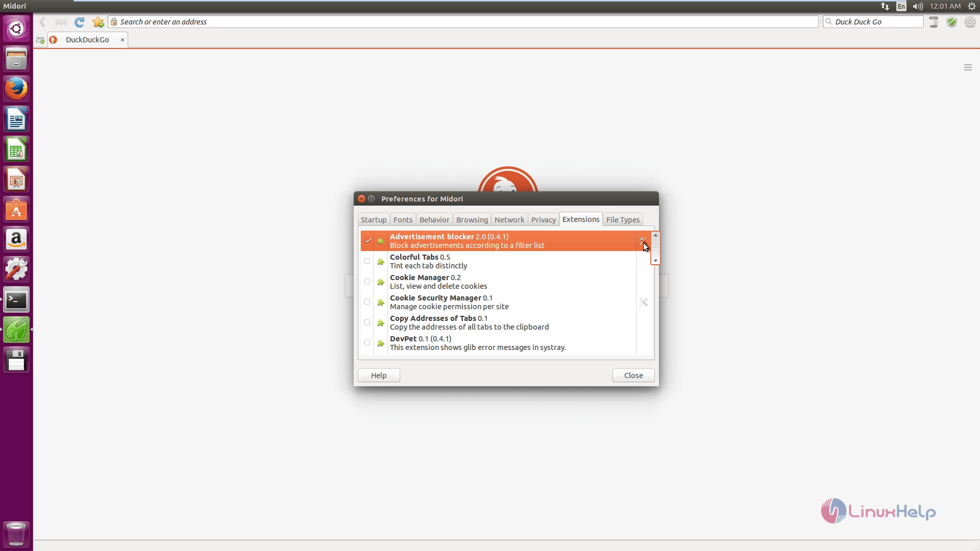Open the En keyboard layout indicator
The image size is (980, 551).
pyautogui.click(x=901, y=6)
